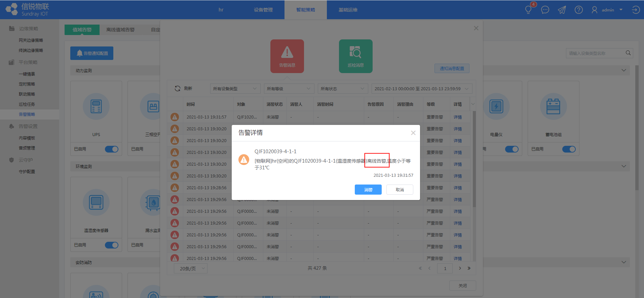This screenshot has width=644, height=298.
Task: Click the 蓄电池组 battery device icon
Action: coord(554,106)
